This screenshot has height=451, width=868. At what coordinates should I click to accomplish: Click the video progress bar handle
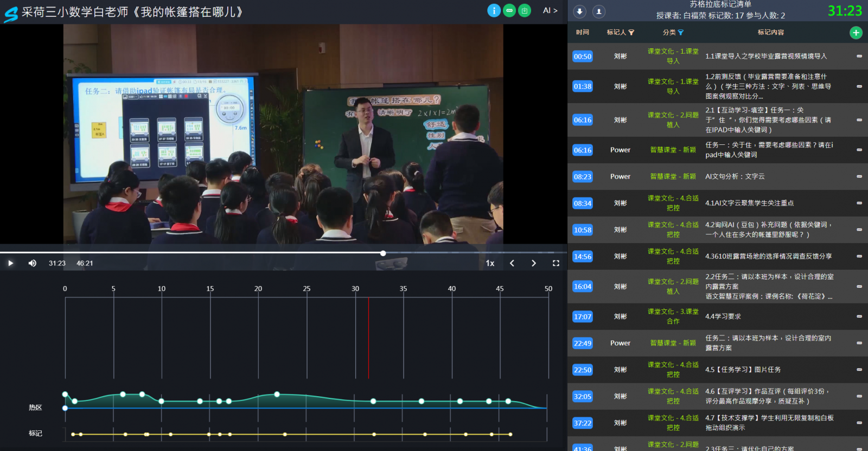coord(383,253)
